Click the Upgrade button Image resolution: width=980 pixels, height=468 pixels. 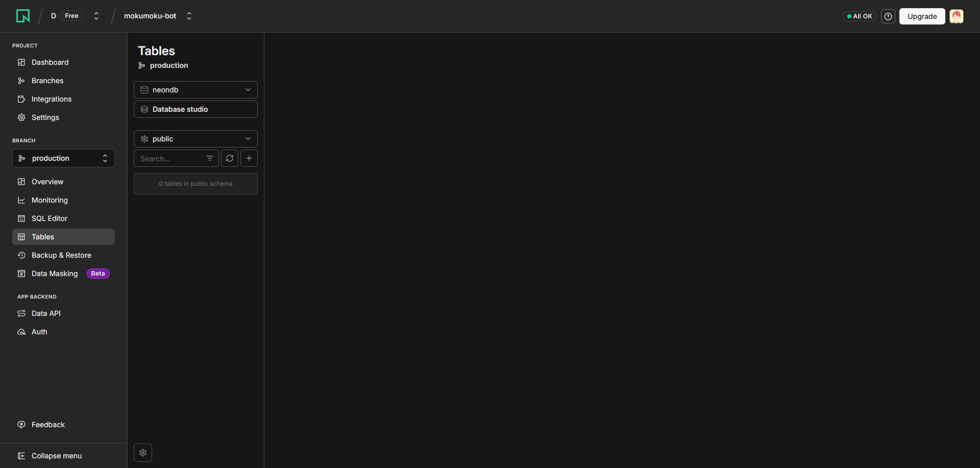coord(922,16)
